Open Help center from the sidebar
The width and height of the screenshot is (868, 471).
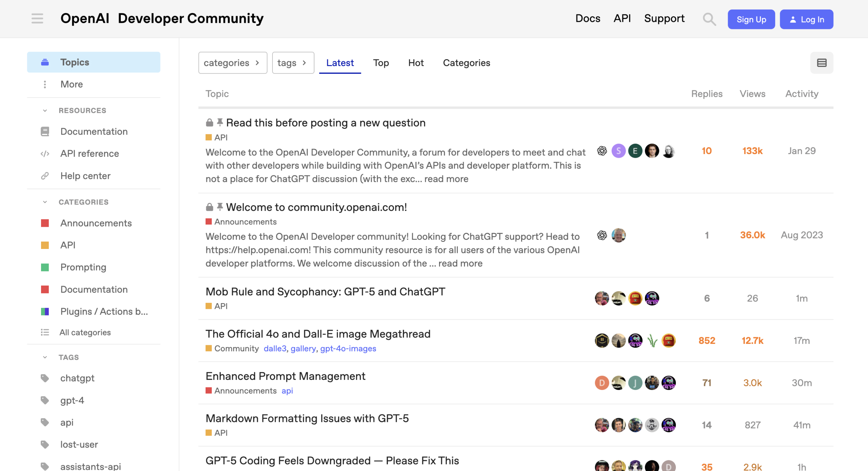85,176
